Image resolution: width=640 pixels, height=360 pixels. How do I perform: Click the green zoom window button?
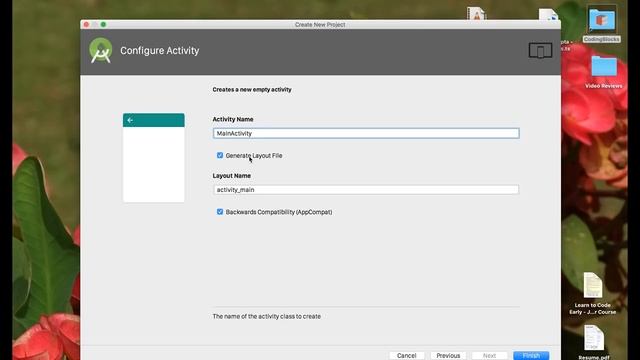(x=103, y=24)
